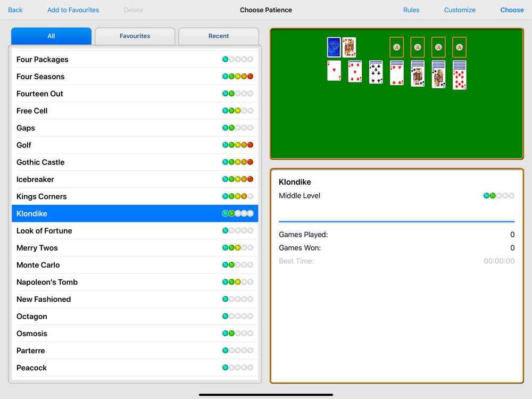
Task: Select Napoleon's Tomb game
Action: click(135, 282)
